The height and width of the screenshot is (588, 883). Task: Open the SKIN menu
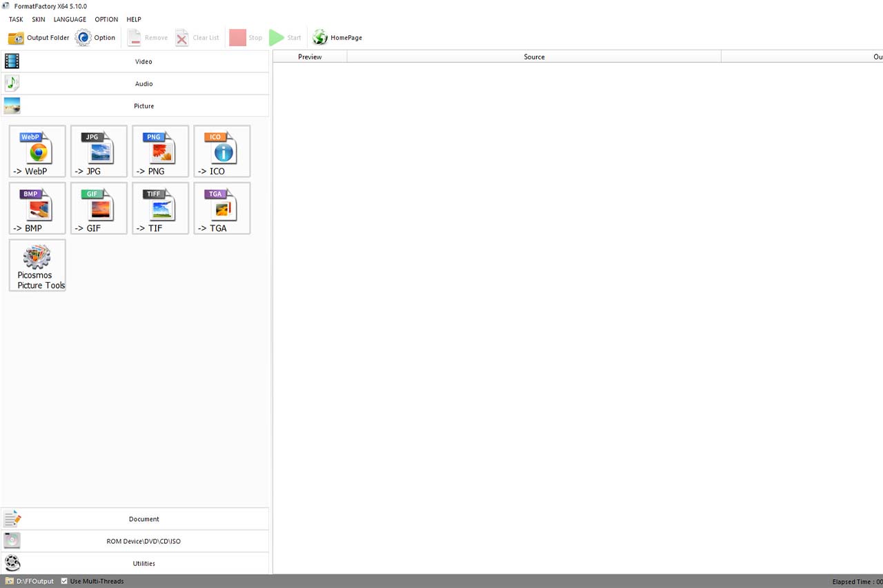point(39,19)
